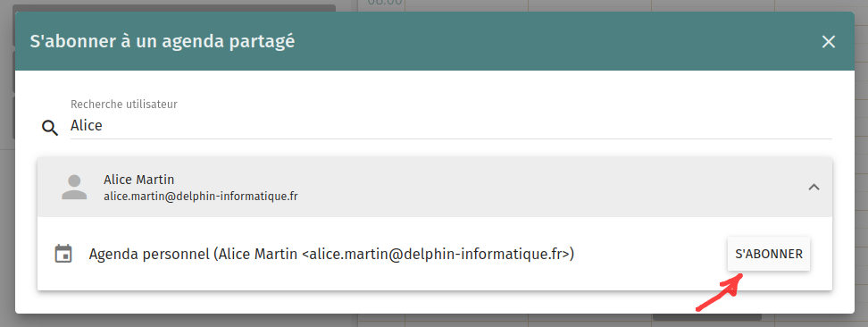The height and width of the screenshot is (327, 868).
Task: Click the alice.martin@delphin-informatique.fr email under the name
Action: click(201, 197)
